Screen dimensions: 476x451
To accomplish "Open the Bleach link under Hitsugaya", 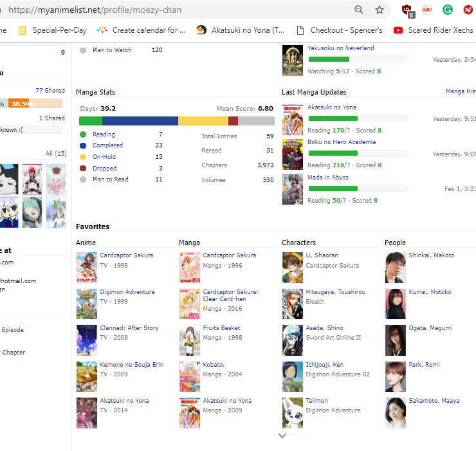I will pyautogui.click(x=315, y=302).
